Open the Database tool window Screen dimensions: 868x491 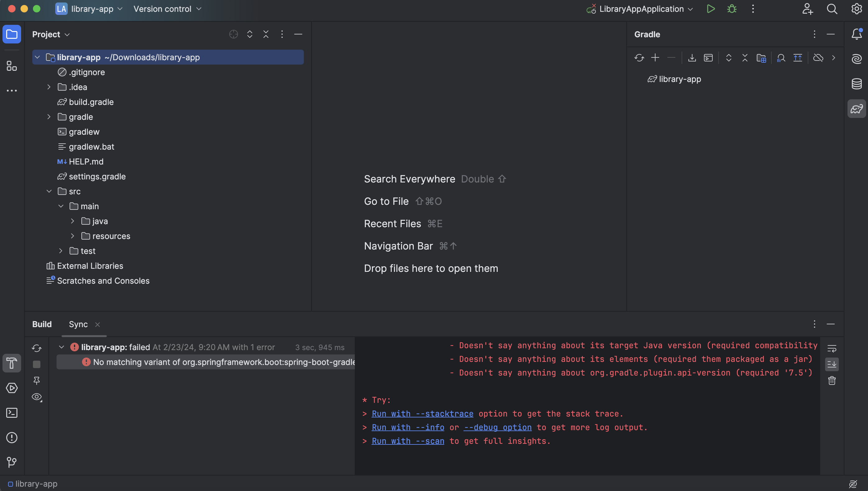pos(857,83)
